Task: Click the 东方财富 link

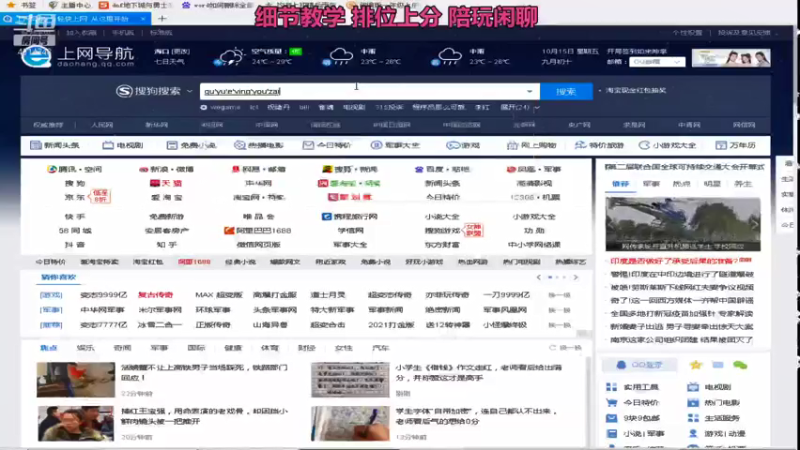Action: 442,245
